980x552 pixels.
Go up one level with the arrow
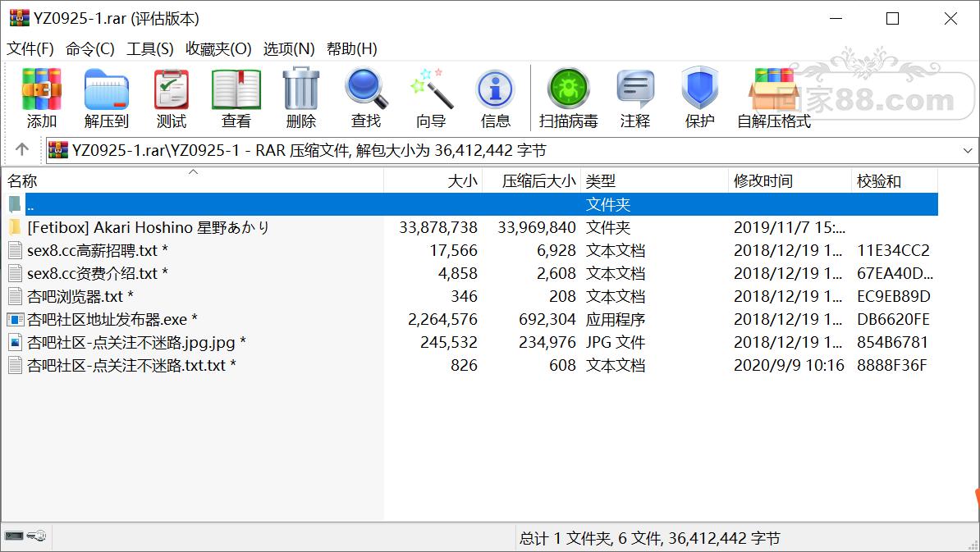(x=22, y=150)
